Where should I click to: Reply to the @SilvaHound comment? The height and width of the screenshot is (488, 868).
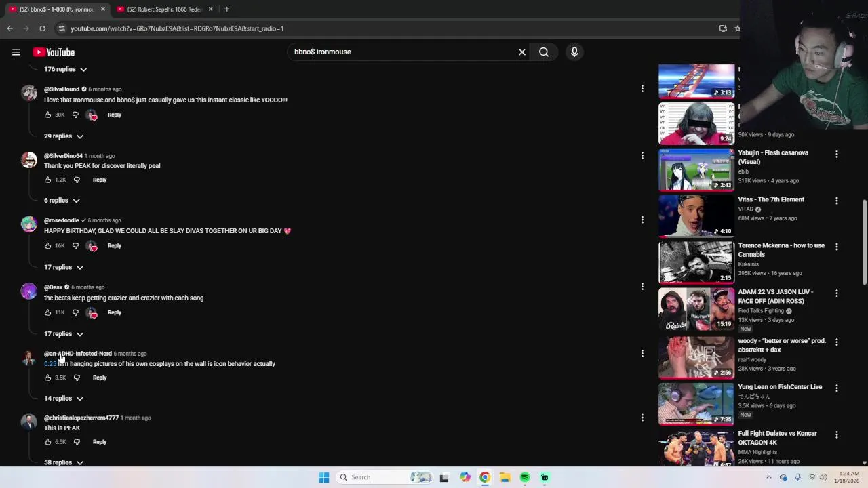114,115
